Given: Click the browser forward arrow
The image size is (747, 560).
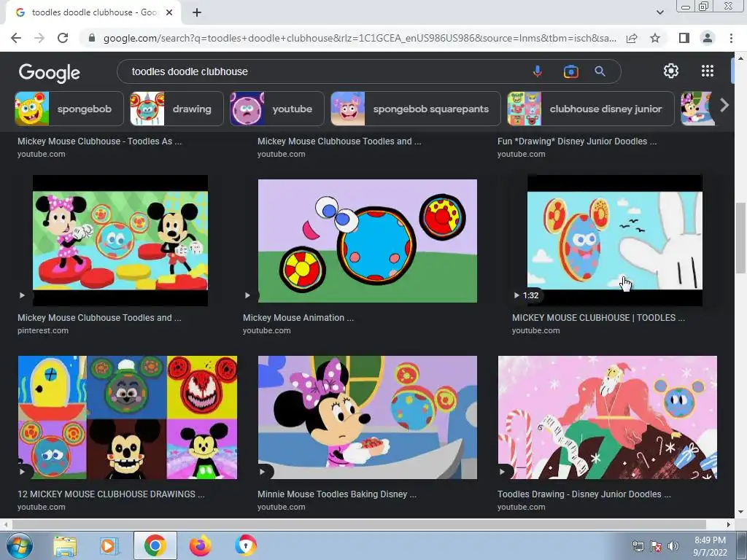Looking at the screenshot, I should [39, 38].
